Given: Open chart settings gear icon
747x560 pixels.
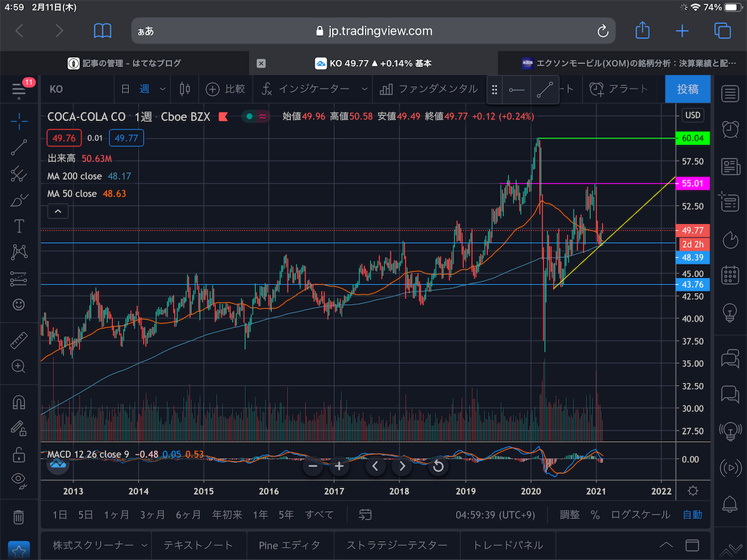Looking at the screenshot, I should coord(693,491).
